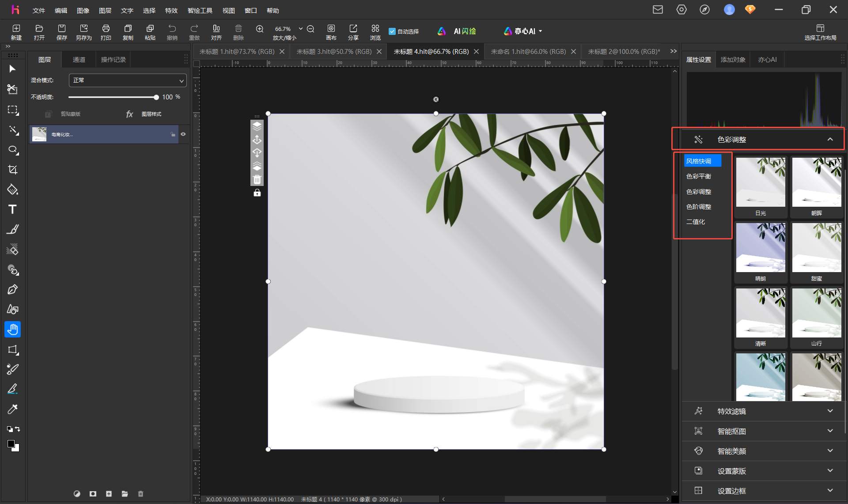
Task: Click 选择工作布局 button
Action: 820,32
